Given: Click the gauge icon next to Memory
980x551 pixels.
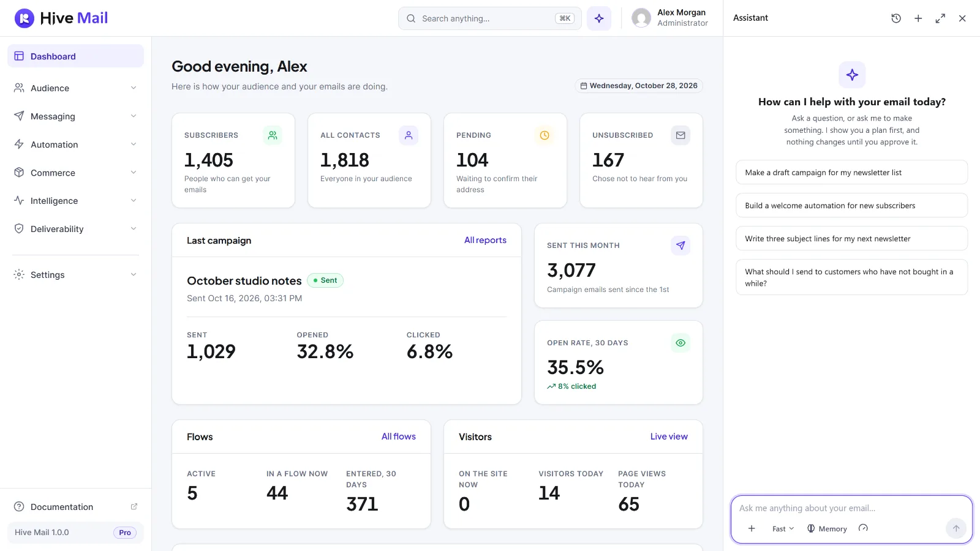Looking at the screenshot, I should [x=863, y=528].
